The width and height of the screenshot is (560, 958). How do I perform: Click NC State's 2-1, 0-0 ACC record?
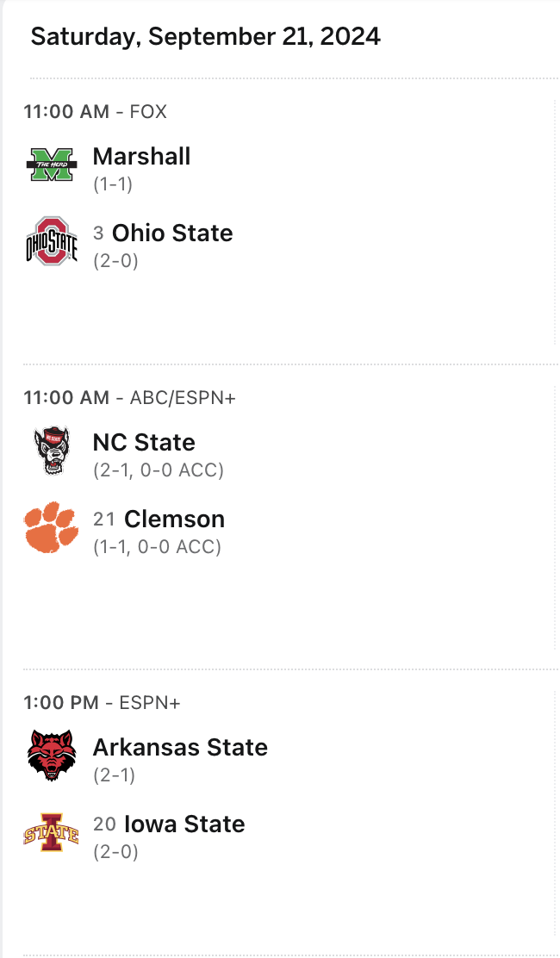pyautogui.click(x=159, y=470)
